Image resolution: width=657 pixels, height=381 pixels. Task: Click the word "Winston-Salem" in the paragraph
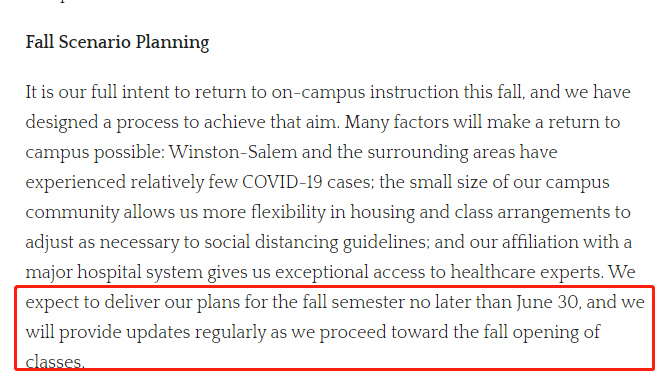(x=233, y=152)
